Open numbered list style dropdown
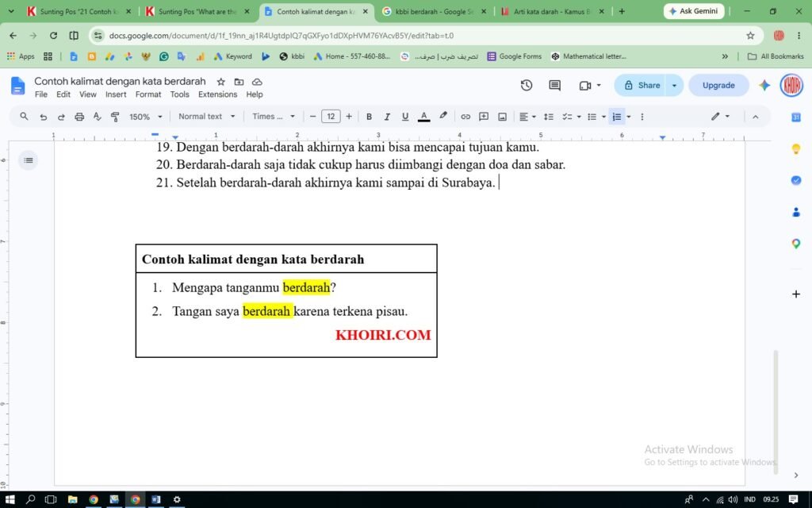 tap(629, 117)
